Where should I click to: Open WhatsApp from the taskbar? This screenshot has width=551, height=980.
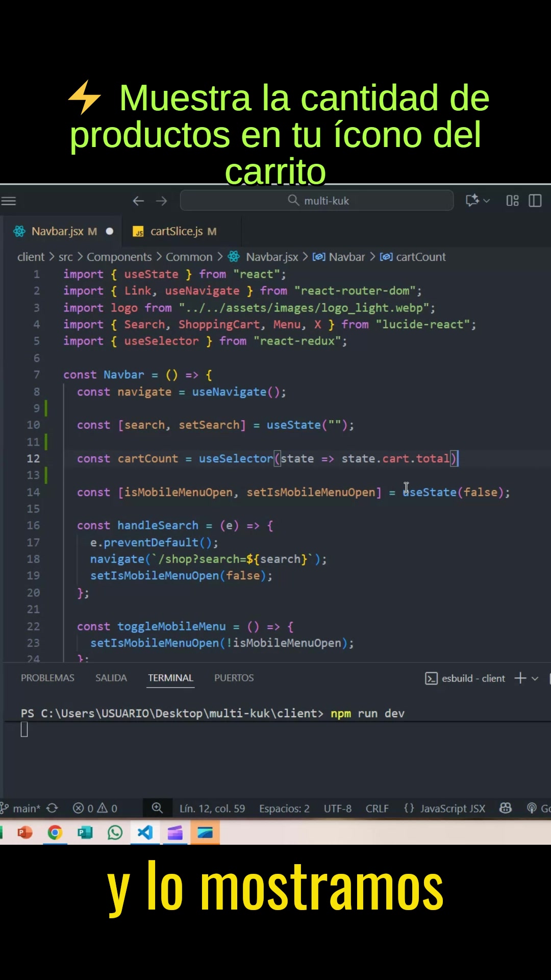coord(115,832)
